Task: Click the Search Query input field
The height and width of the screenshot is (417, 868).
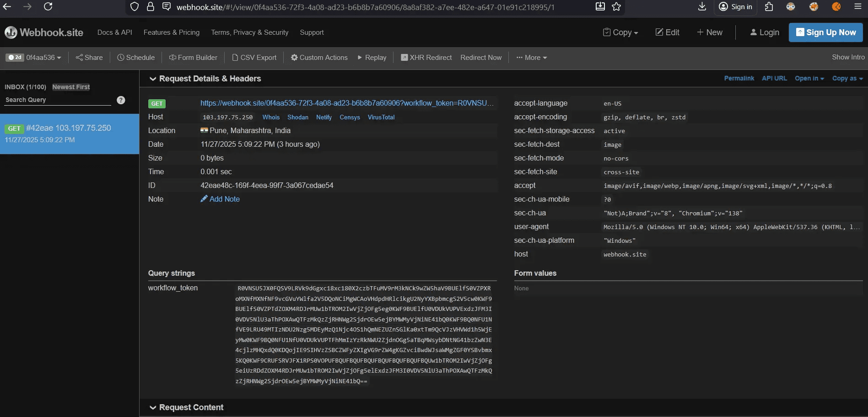Action: pyautogui.click(x=58, y=100)
